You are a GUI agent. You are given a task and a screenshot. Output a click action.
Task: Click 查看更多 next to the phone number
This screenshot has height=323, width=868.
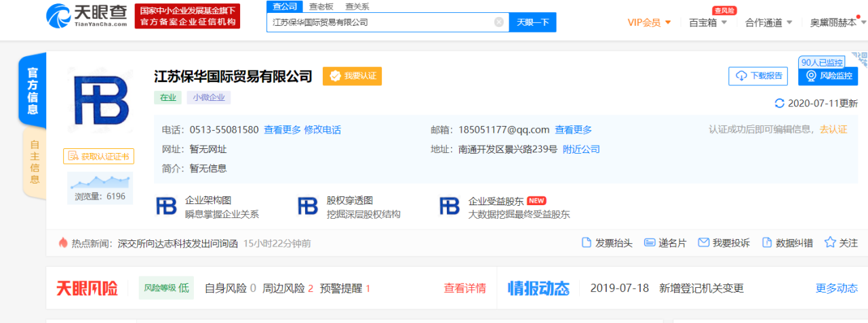coord(282,130)
